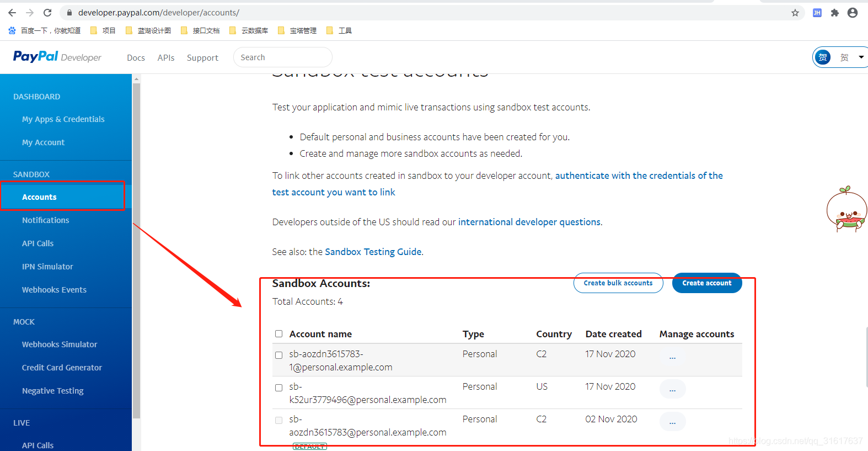Screen dimensions: 868x451
Task: Open the 工具 bookmark folder
Action: tap(339, 30)
